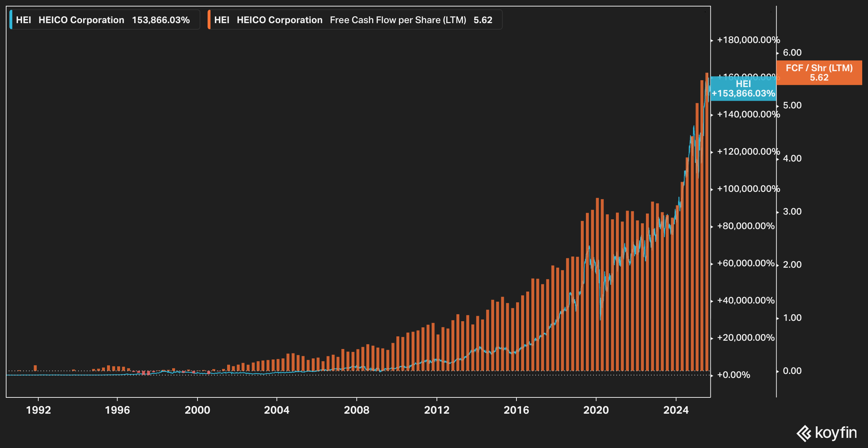Click the 2000 label on the time axis
868x448 pixels.
[197, 410]
